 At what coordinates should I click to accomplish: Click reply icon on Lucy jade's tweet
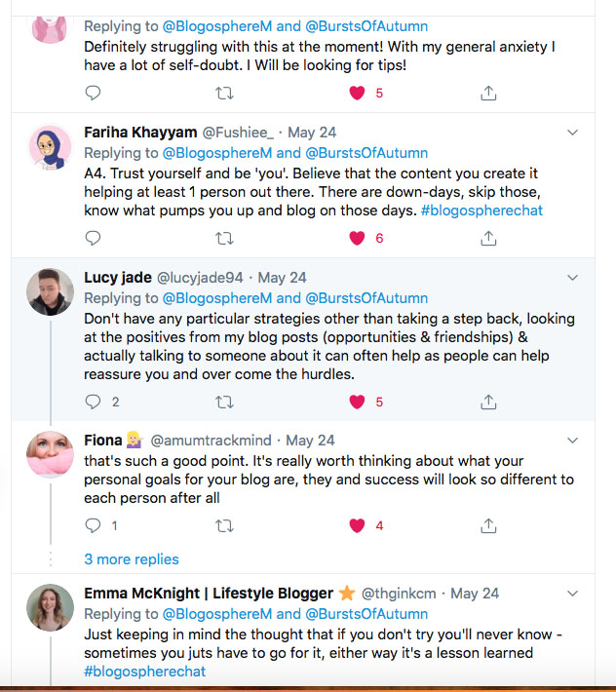click(93, 402)
